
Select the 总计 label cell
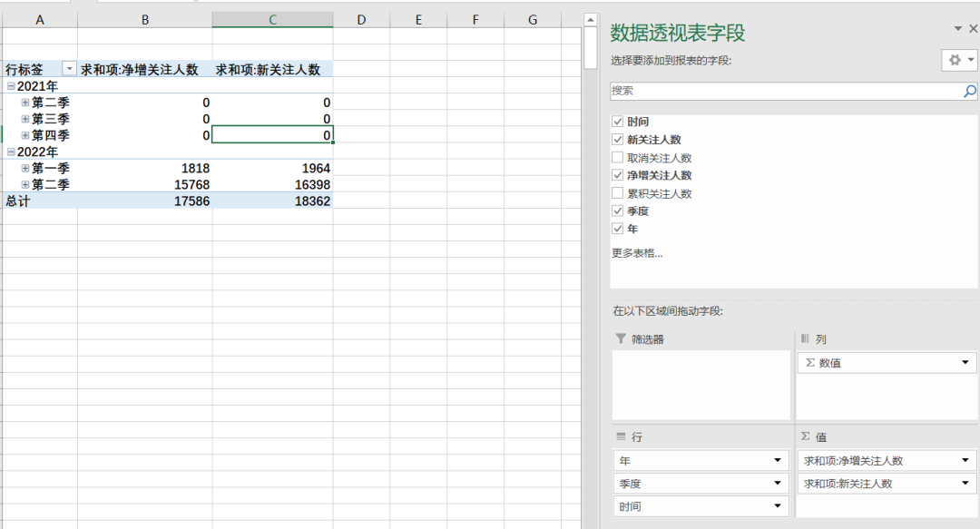click(40, 201)
